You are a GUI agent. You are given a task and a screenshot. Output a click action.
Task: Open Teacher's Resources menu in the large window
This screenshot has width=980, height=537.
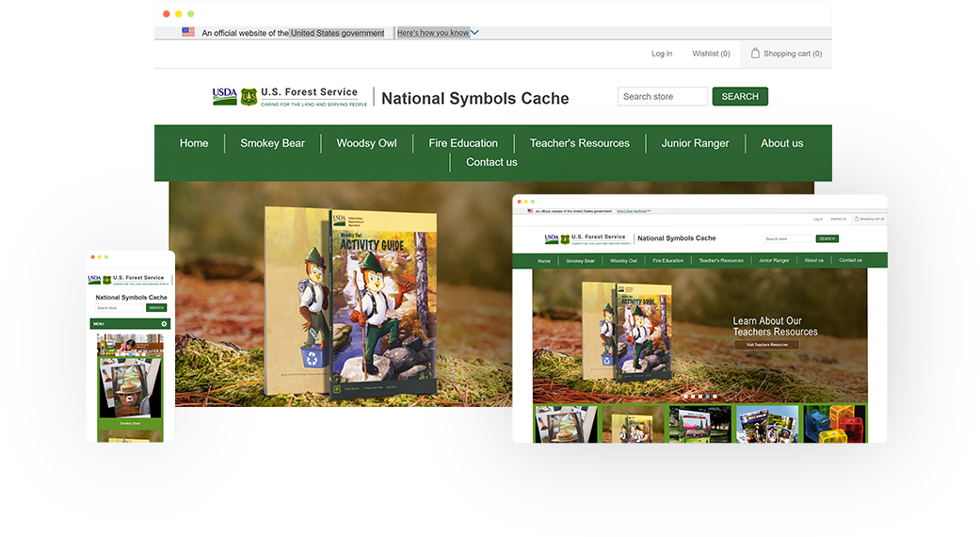[x=579, y=143]
